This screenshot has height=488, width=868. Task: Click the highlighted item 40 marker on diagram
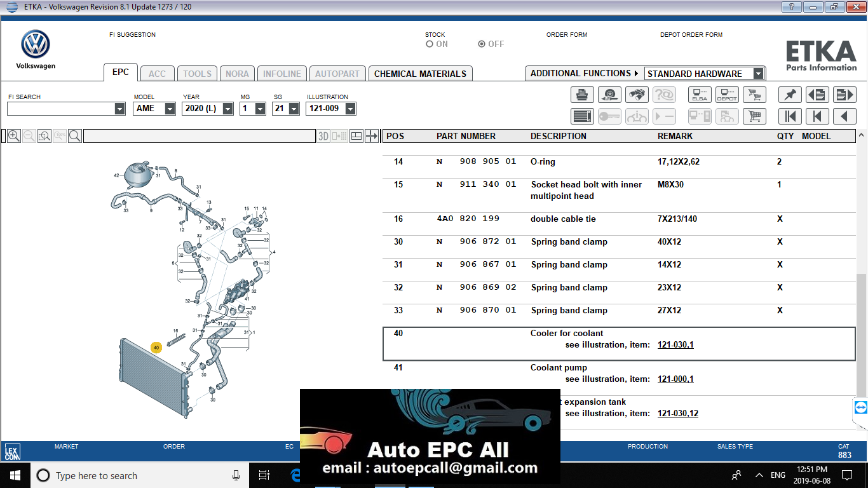[x=155, y=348]
